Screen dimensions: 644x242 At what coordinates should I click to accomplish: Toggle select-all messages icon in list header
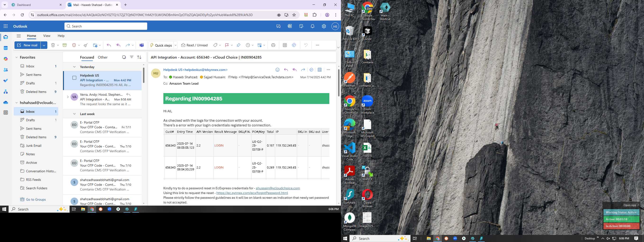point(124,57)
